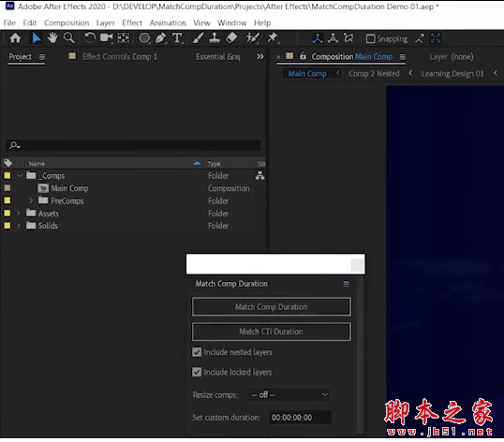Open the Help menu
Screen dimensions: 504x442
pyautogui.click(x=262, y=22)
